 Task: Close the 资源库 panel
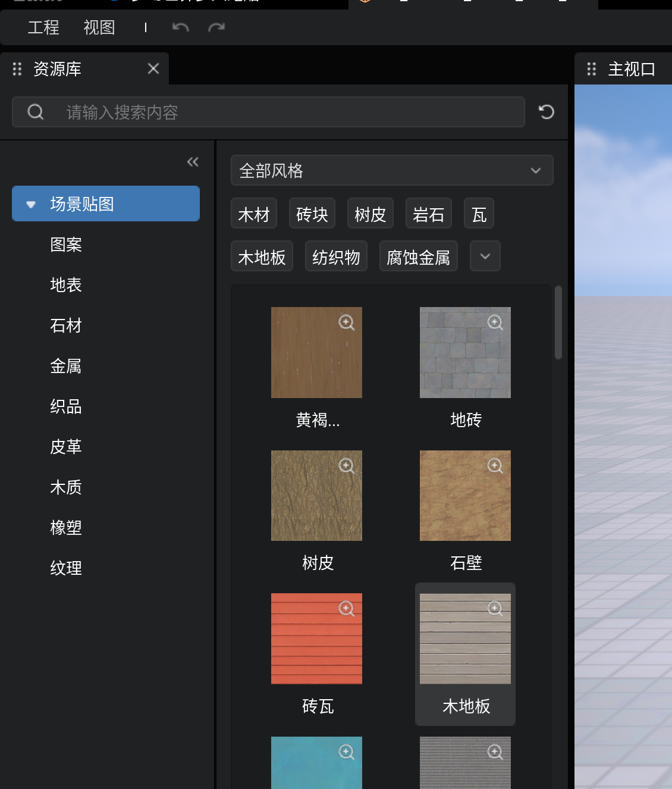point(153,69)
